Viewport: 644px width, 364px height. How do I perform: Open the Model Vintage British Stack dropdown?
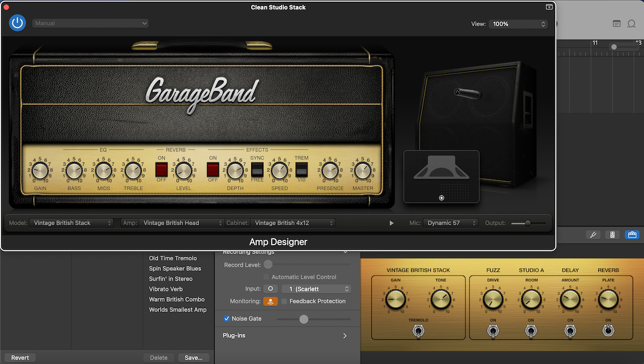tap(71, 223)
